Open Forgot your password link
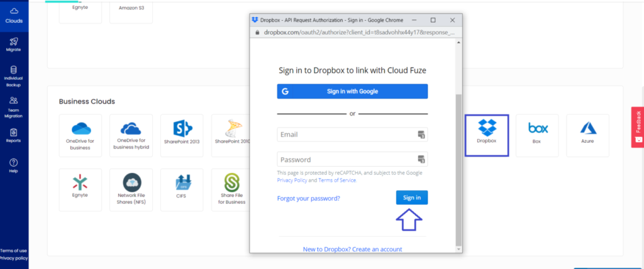The image size is (644, 269). click(309, 199)
